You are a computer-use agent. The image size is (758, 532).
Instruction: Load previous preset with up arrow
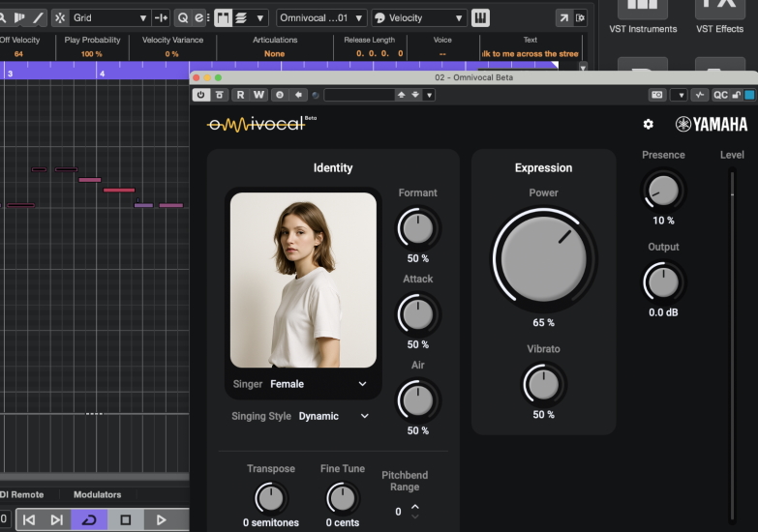[x=401, y=95]
